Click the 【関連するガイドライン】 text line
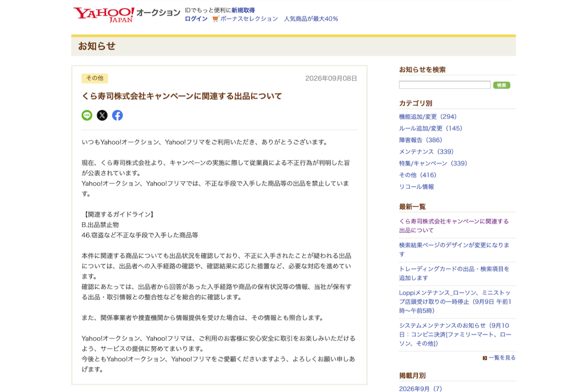Viewport: 588px width, 392px height. [x=118, y=214]
